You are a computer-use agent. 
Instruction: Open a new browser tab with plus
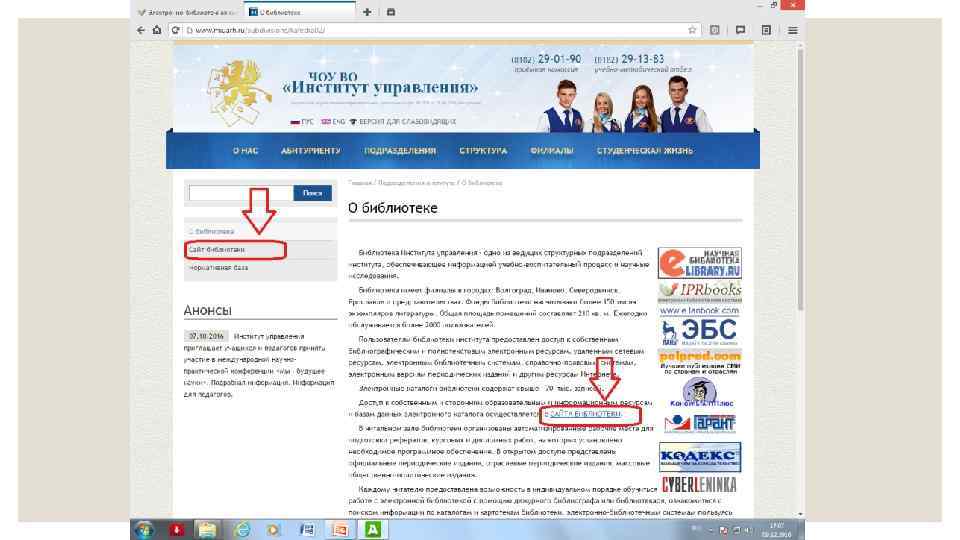click(x=367, y=12)
